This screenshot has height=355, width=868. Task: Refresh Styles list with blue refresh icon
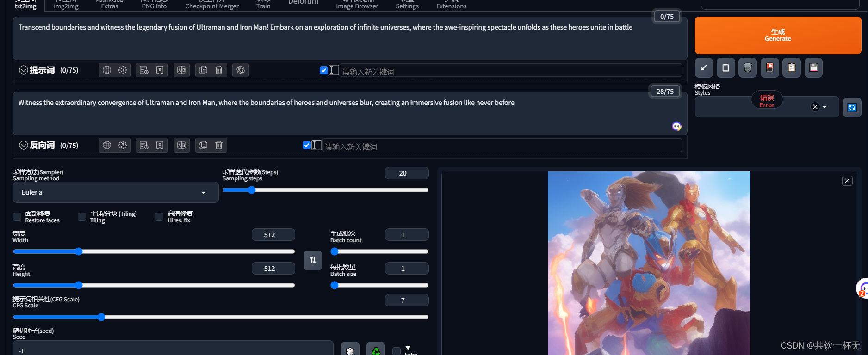pyautogui.click(x=852, y=107)
